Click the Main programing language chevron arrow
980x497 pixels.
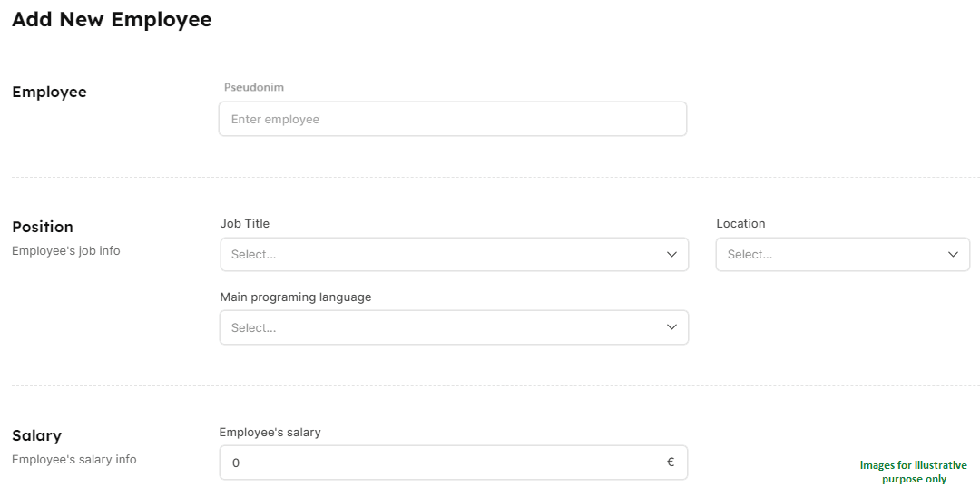tap(671, 327)
